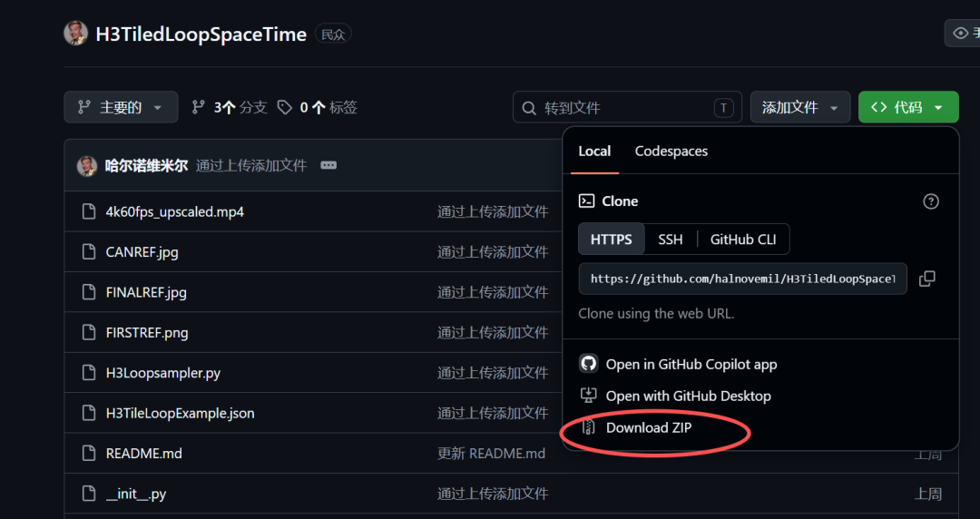Click the clone URL text field
The image size is (980, 519).
(x=742, y=279)
